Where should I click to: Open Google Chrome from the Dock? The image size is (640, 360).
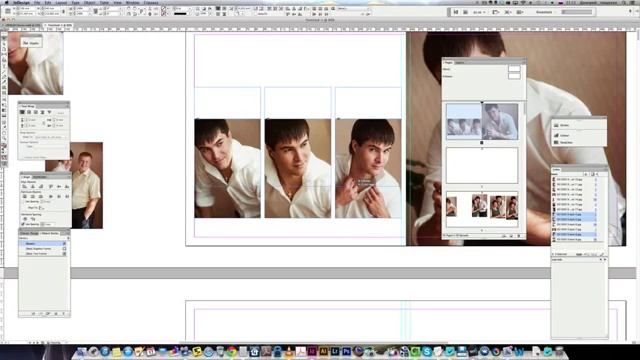pos(232,351)
